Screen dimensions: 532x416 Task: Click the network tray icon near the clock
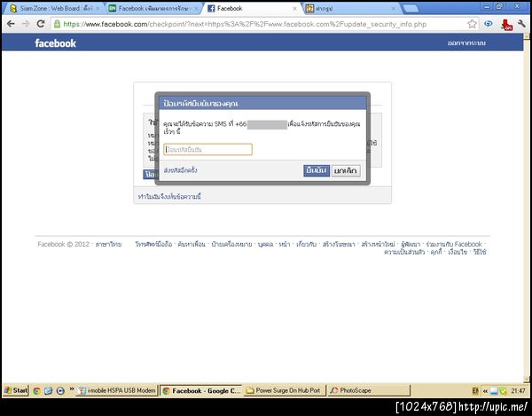494,391
